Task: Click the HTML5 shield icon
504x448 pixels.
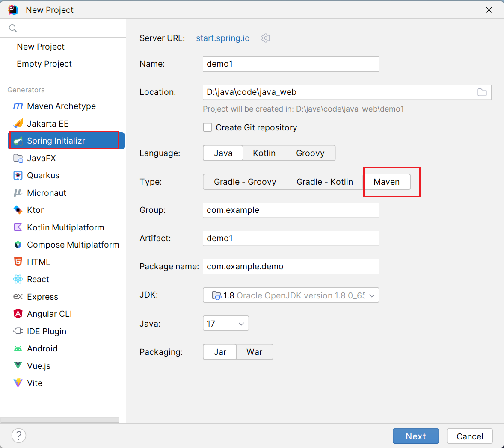Action: click(18, 262)
